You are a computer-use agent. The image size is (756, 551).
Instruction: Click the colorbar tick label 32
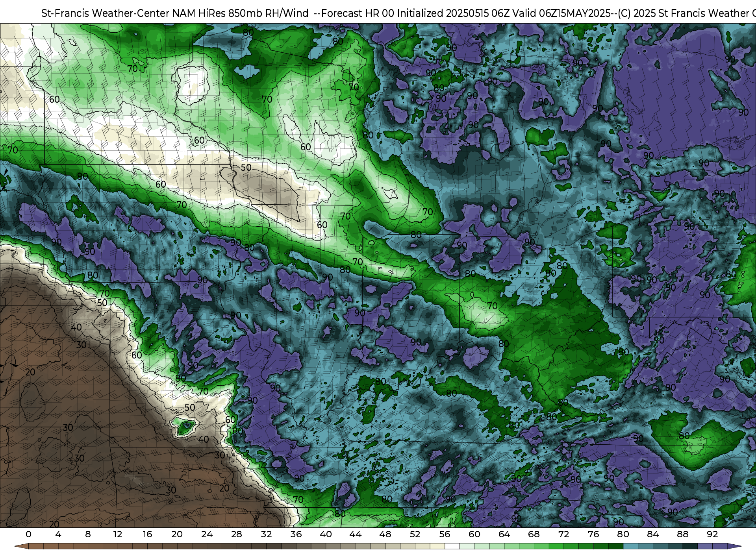266,534
